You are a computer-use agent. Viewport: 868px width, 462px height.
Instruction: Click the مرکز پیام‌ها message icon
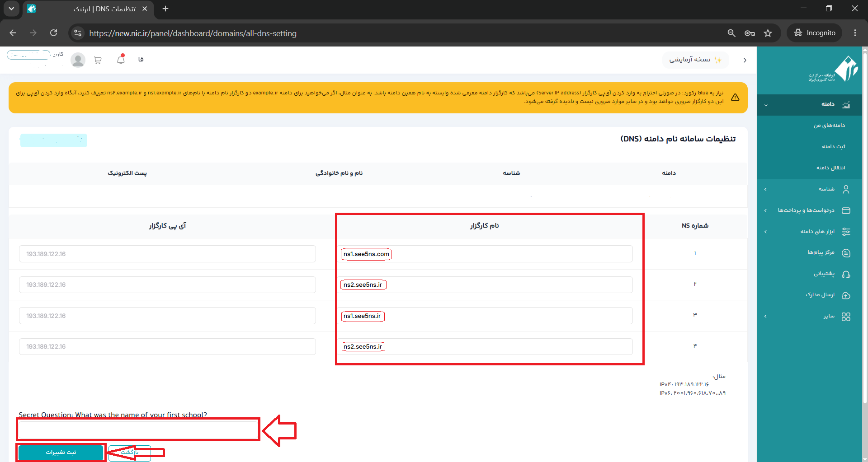[x=846, y=253]
